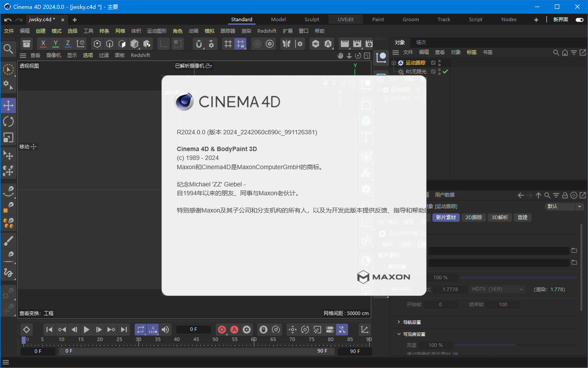Mute audio via the speaker icon in timeline

click(165, 329)
